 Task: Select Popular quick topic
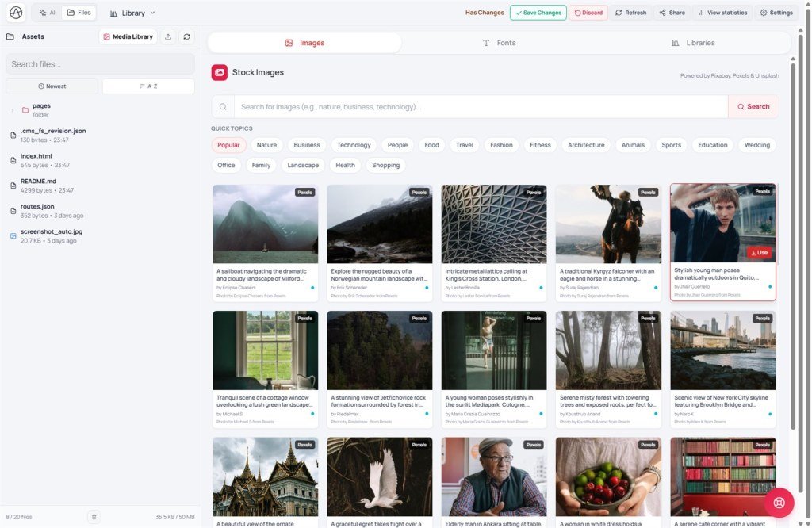coord(228,145)
